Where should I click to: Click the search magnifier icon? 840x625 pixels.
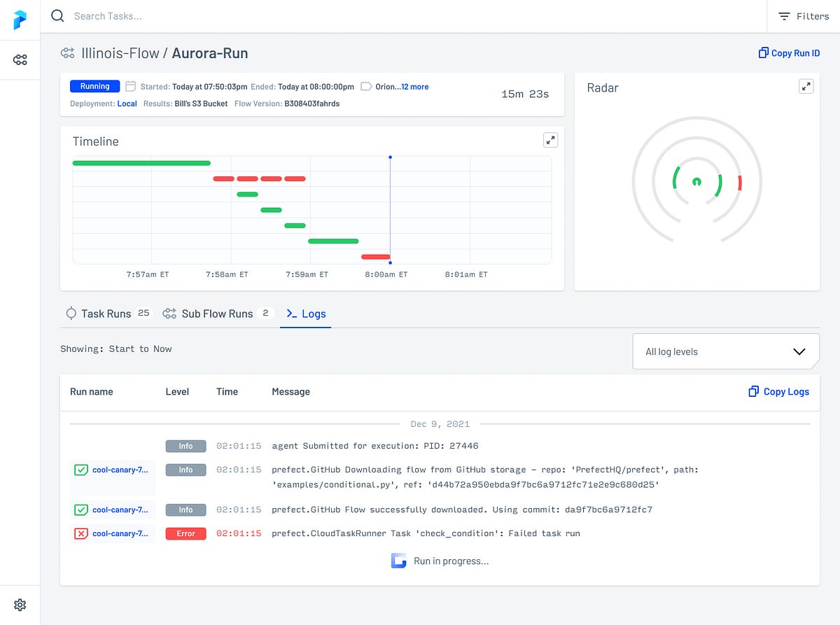pyautogui.click(x=57, y=16)
